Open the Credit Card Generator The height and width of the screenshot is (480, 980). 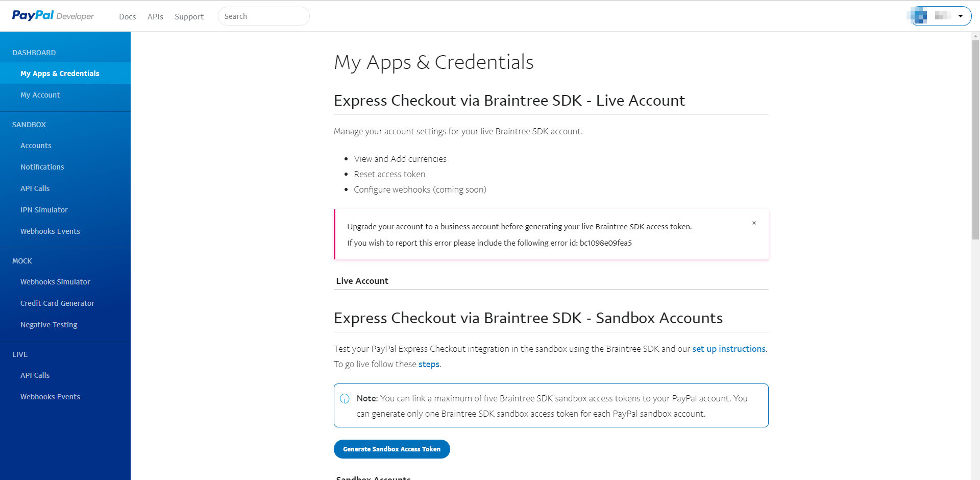tap(57, 303)
